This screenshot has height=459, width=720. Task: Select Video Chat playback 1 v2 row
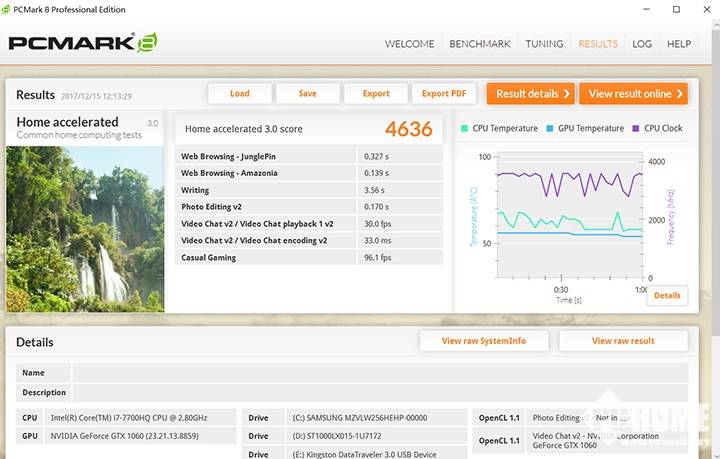(x=309, y=224)
